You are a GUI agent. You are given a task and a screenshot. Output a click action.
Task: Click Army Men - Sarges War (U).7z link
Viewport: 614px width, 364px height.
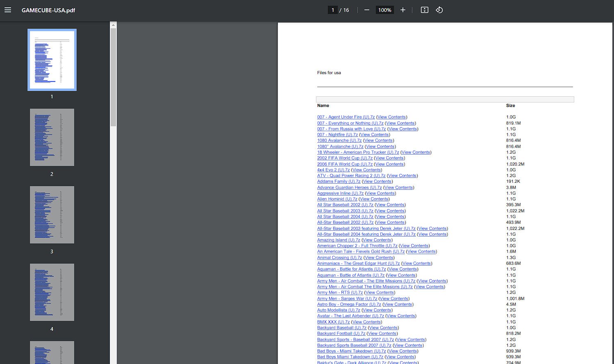[x=347, y=298]
